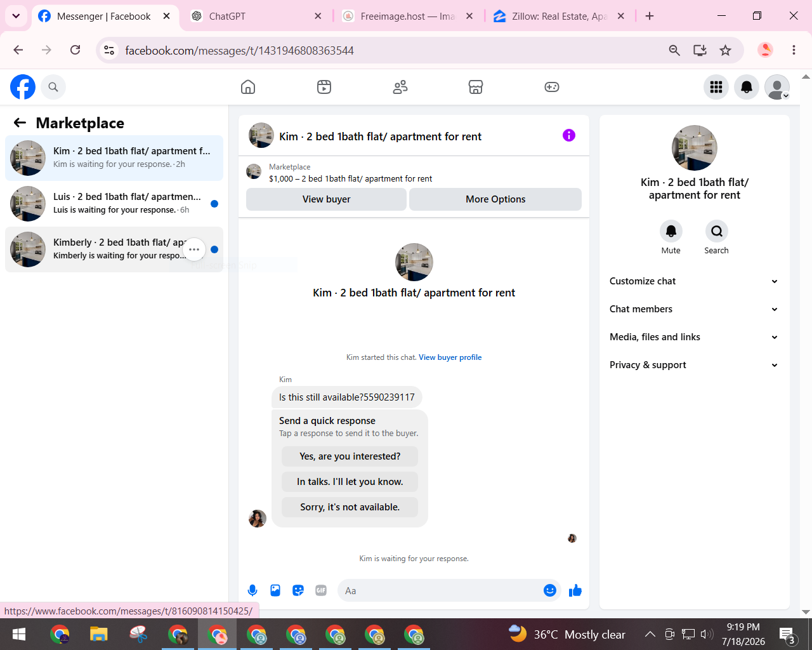Open Facebook search magnifier

coord(53,87)
